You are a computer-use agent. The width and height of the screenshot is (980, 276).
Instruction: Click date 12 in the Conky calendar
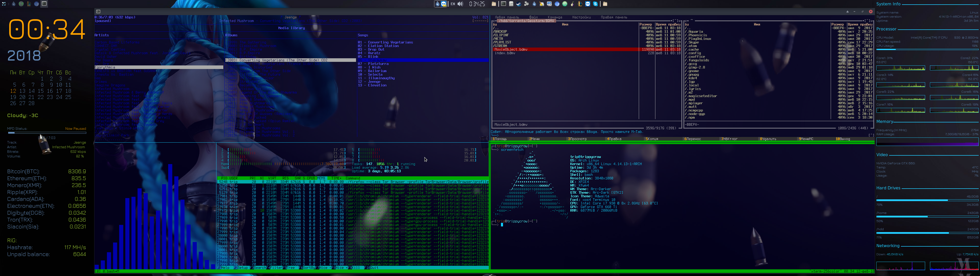(x=13, y=91)
